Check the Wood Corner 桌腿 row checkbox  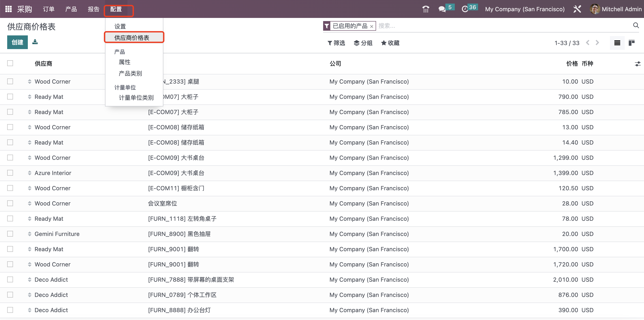click(x=10, y=81)
